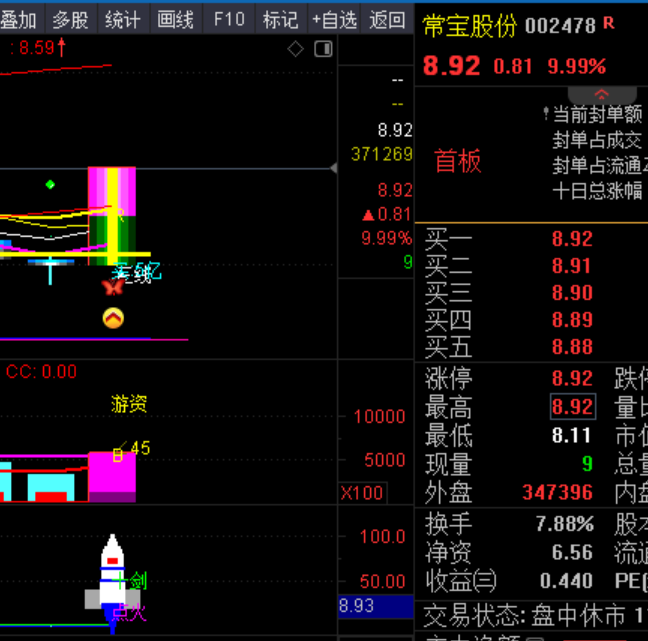Add stock via +自选 button
This screenshot has height=641, width=648.
334,19
